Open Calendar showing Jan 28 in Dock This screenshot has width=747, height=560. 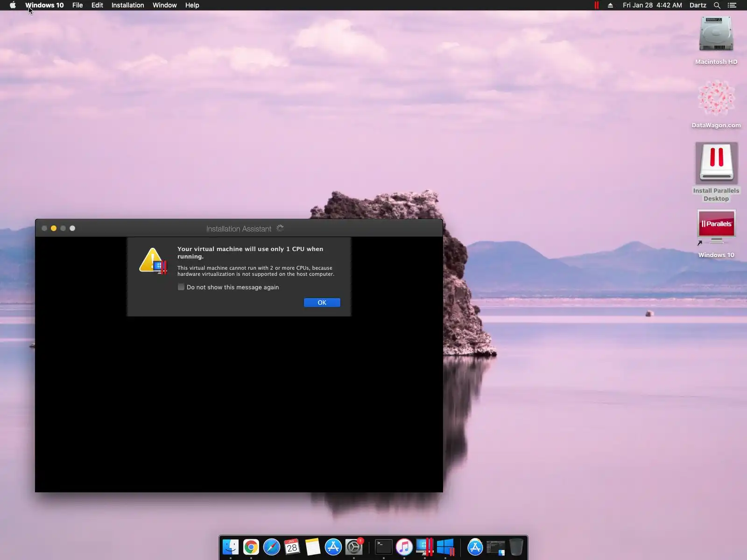coord(292,547)
